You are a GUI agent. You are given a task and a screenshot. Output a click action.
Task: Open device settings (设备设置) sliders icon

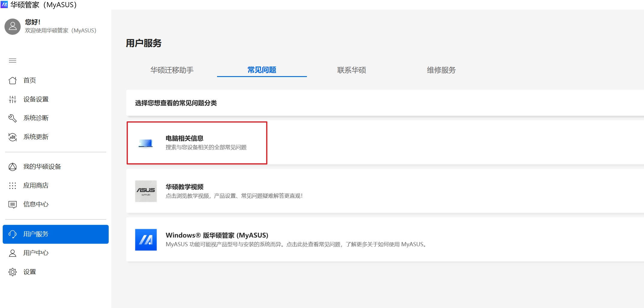pyautogui.click(x=13, y=99)
